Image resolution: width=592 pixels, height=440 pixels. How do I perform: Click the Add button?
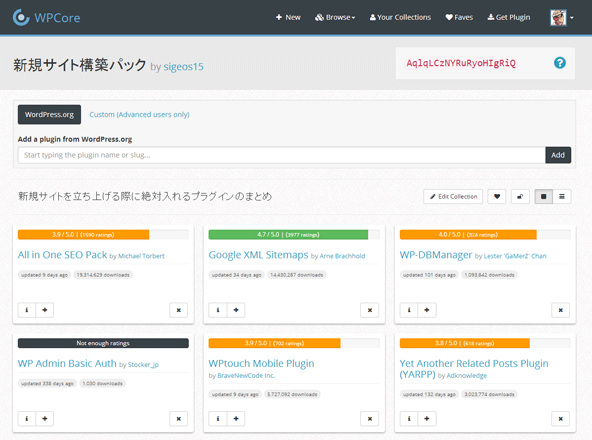[x=558, y=155]
